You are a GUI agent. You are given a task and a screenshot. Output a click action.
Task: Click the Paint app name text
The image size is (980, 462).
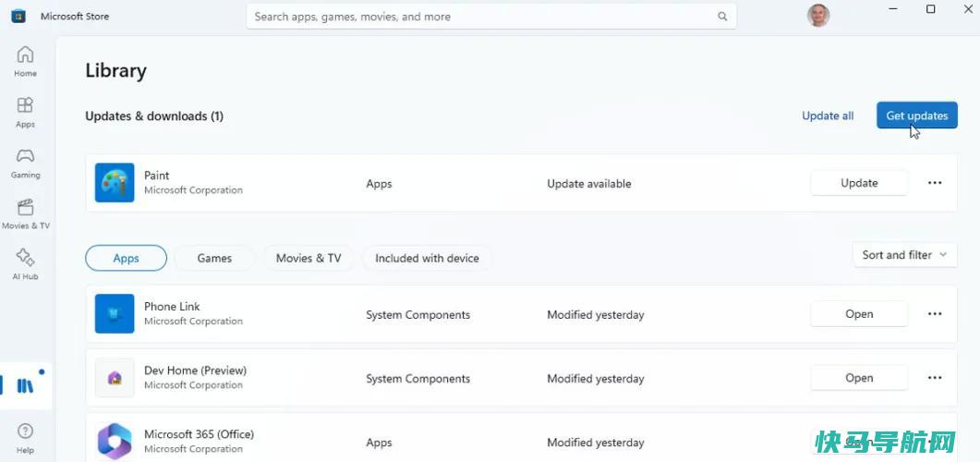pos(156,176)
